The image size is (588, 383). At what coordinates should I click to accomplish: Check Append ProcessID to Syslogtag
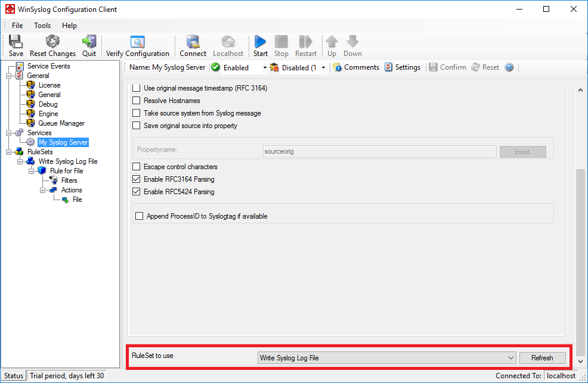(x=139, y=216)
